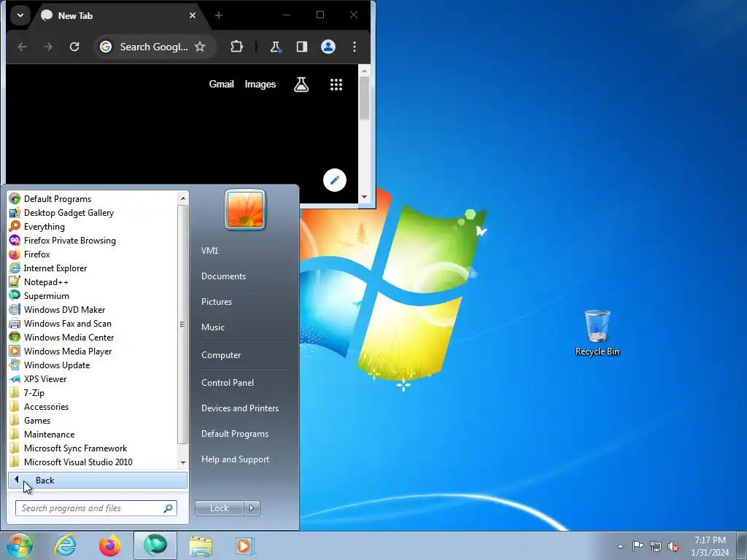Expand the 7-Zip folder

[x=93, y=393]
